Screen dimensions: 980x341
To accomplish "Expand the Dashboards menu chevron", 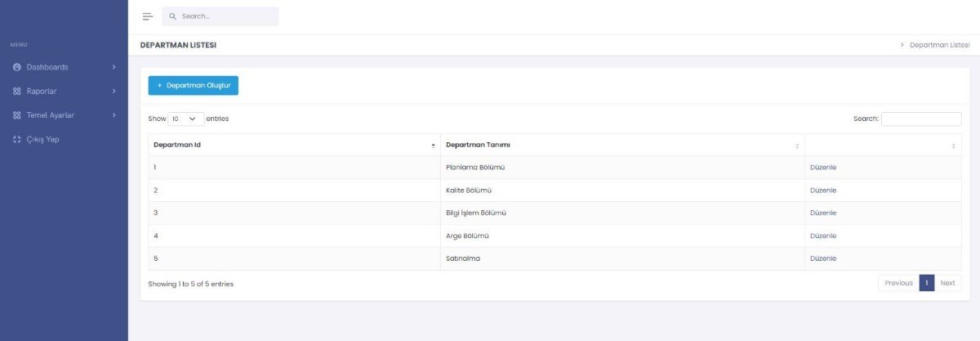I will (114, 67).
